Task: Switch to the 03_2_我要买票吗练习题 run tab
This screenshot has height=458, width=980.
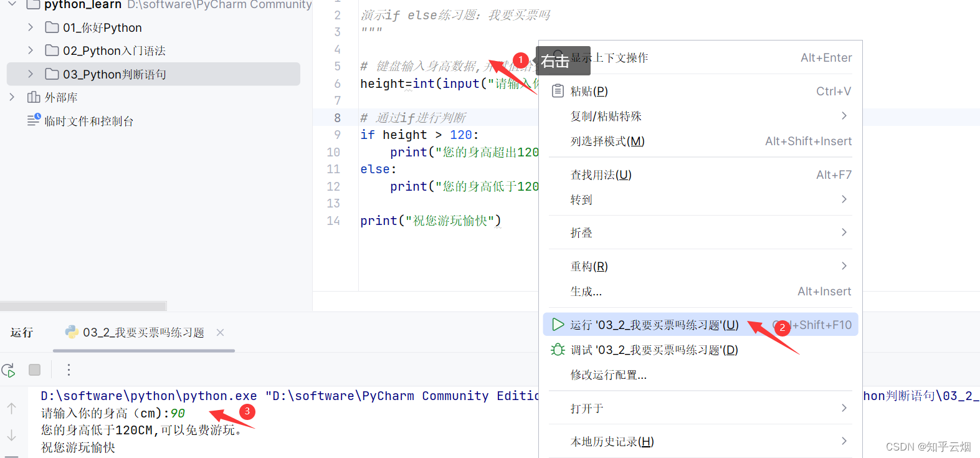Action: click(x=143, y=332)
